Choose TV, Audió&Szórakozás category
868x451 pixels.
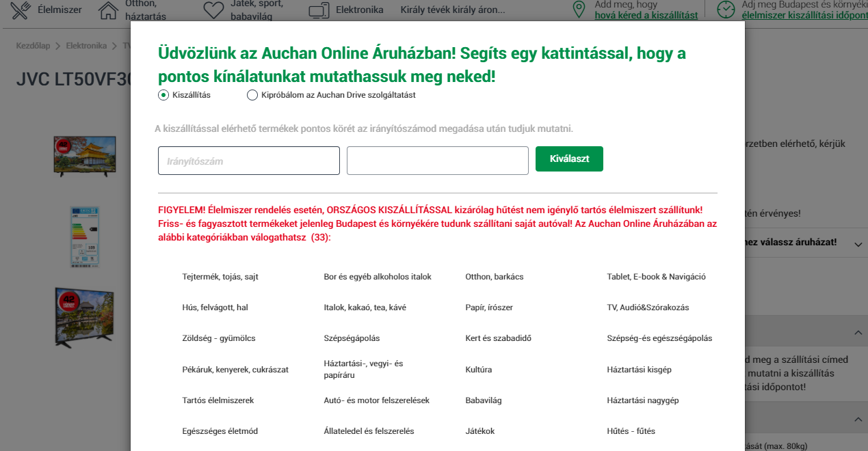[x=648, y=307]
